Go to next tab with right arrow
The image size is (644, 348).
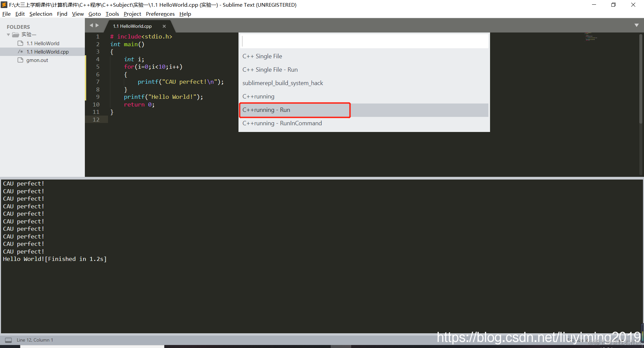(97, 25)
